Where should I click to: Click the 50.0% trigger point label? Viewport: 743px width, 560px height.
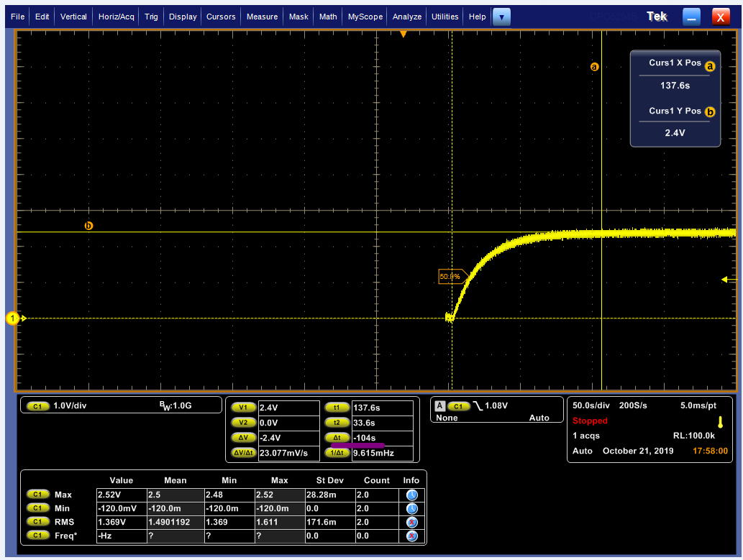[x=452, y=276]
